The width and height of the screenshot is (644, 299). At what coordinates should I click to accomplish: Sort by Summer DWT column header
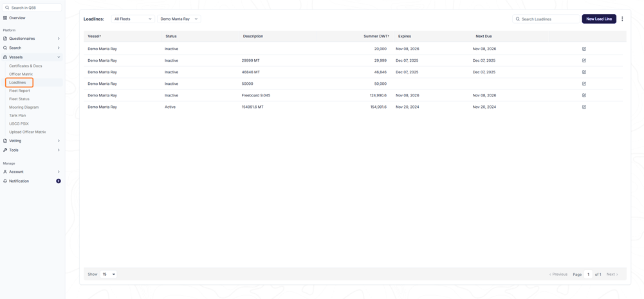click(x=376, y=36)
